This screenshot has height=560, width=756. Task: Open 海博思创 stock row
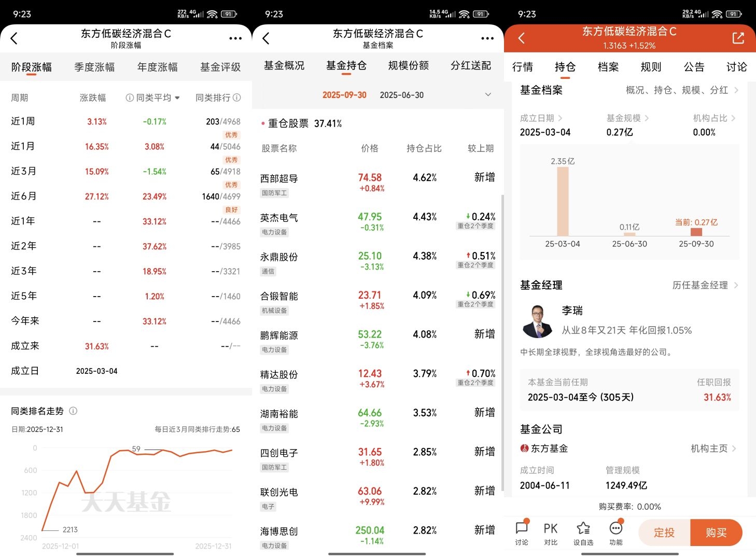click(377, 537)
